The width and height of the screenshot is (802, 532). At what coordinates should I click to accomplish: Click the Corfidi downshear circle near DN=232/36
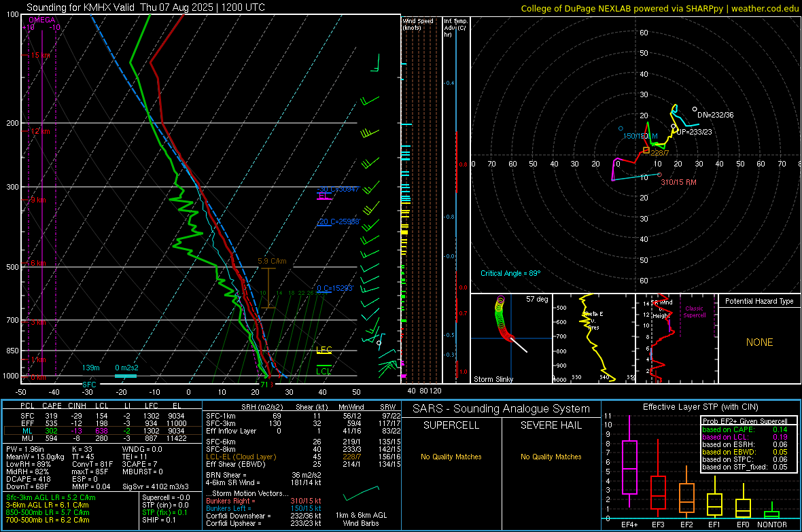[x=695, y=109]
